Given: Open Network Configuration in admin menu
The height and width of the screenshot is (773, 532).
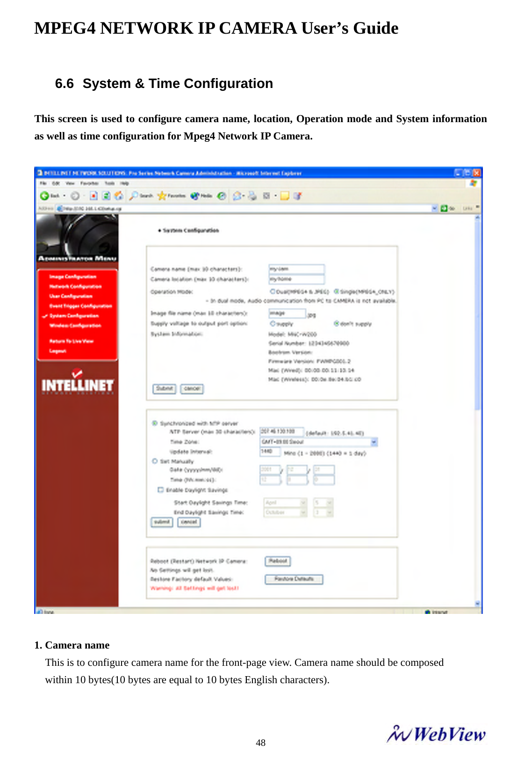Looking at the screenshot, I should [x=75, y=286].
